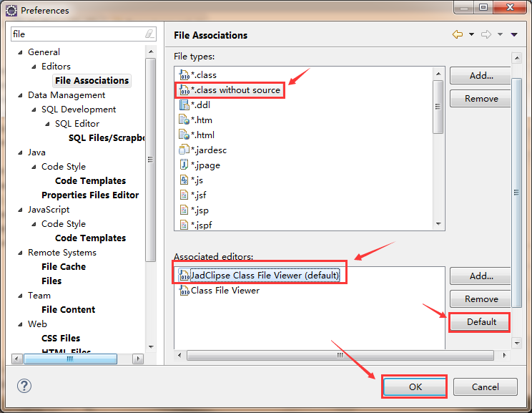Click the *.jardesc file icon

(x=184, y=150)
